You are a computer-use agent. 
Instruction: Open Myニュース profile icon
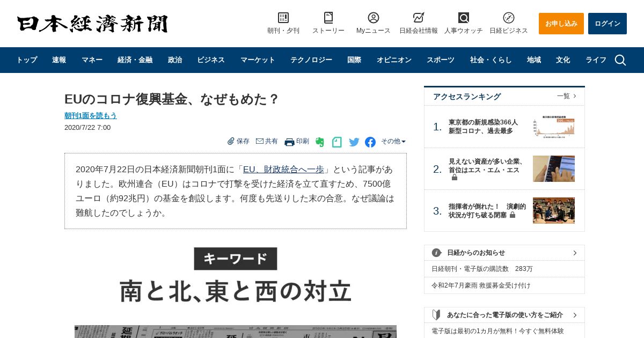coord(374,18)
